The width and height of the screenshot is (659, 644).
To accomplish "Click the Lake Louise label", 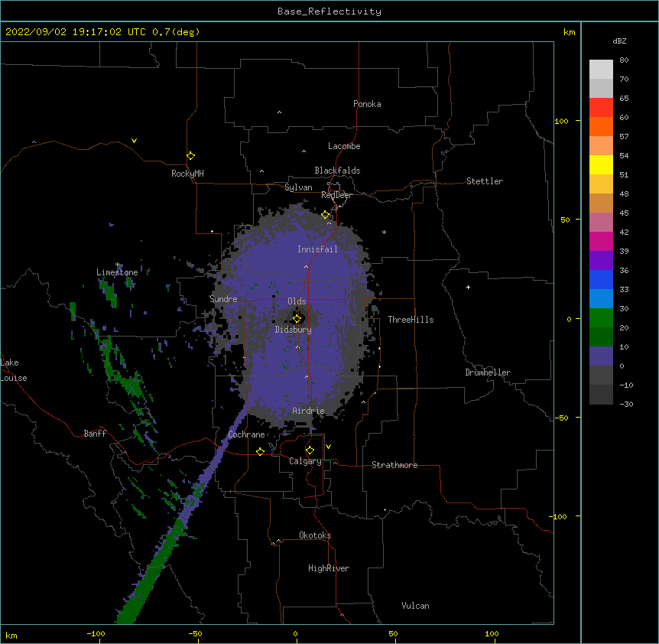I will click(14, 370).
